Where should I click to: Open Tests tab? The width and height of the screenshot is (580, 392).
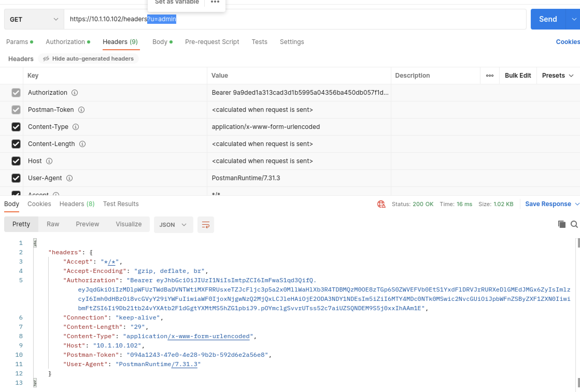(x=259, y=42)
